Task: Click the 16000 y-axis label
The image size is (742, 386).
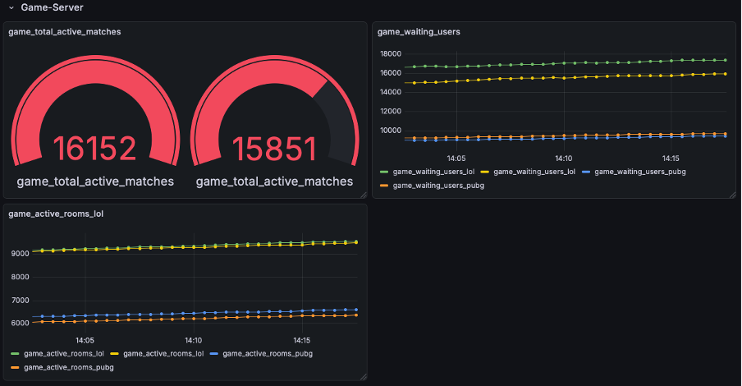Action: point(390,73)
